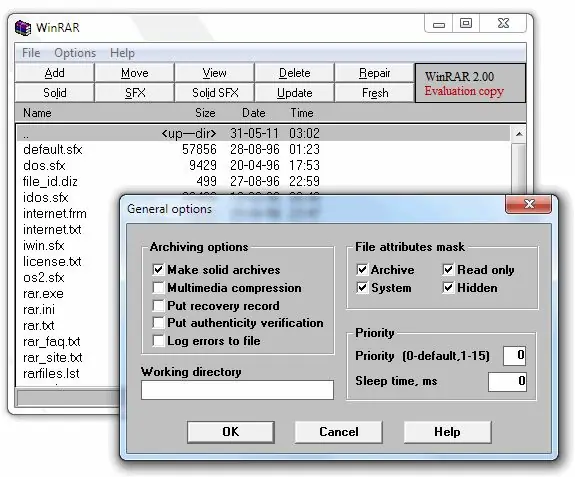Open the Options menu
Viewport: 575px width, 477px height.
[x=75, y=53]
